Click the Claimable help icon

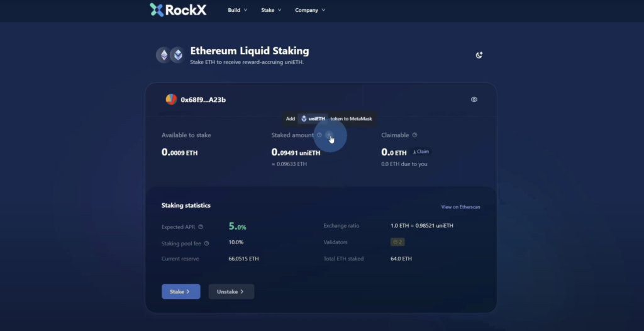[414, 135]
